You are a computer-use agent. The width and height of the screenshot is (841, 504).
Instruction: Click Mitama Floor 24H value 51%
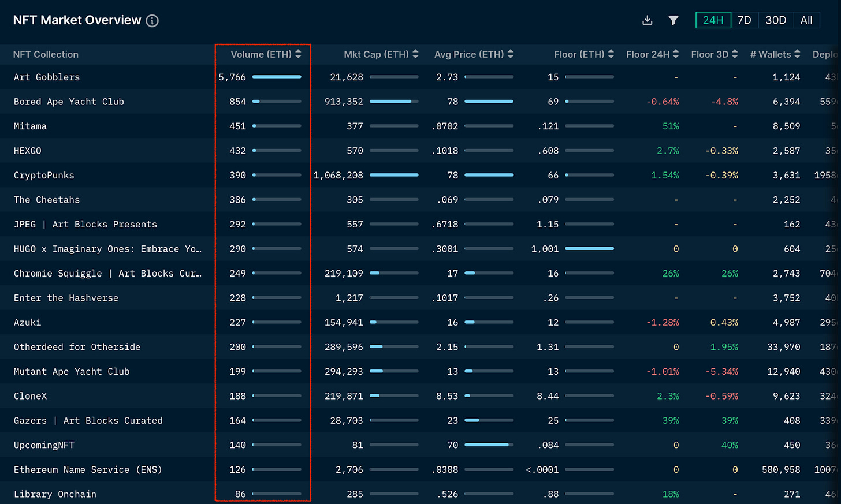point(671,126)
